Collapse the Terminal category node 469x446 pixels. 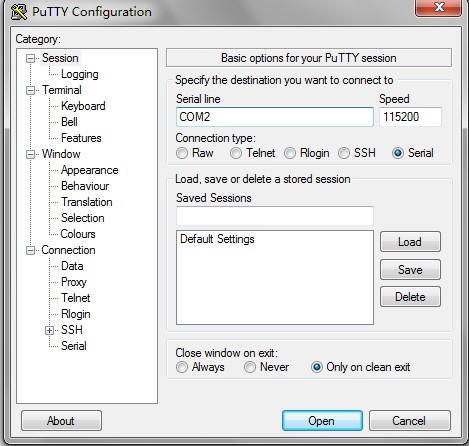30,90
